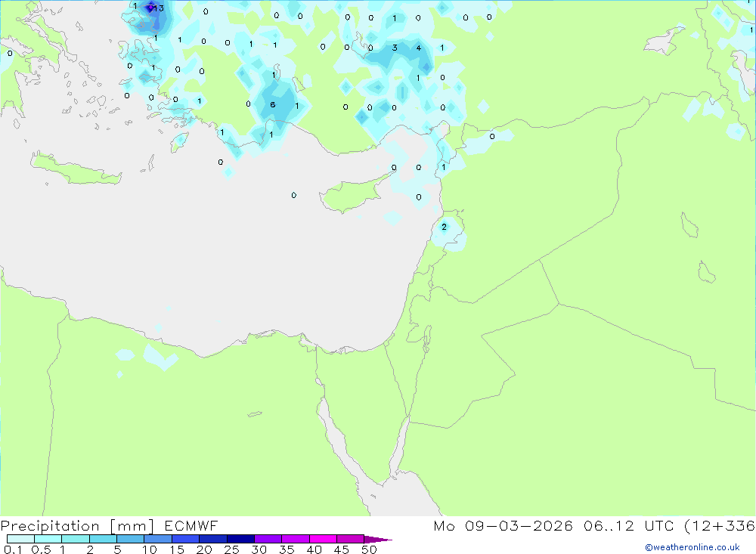The width and height of the screenshot is (756, 554).
Task: Select the 5–10 mm legend color segment
Action: click(130, 539)
